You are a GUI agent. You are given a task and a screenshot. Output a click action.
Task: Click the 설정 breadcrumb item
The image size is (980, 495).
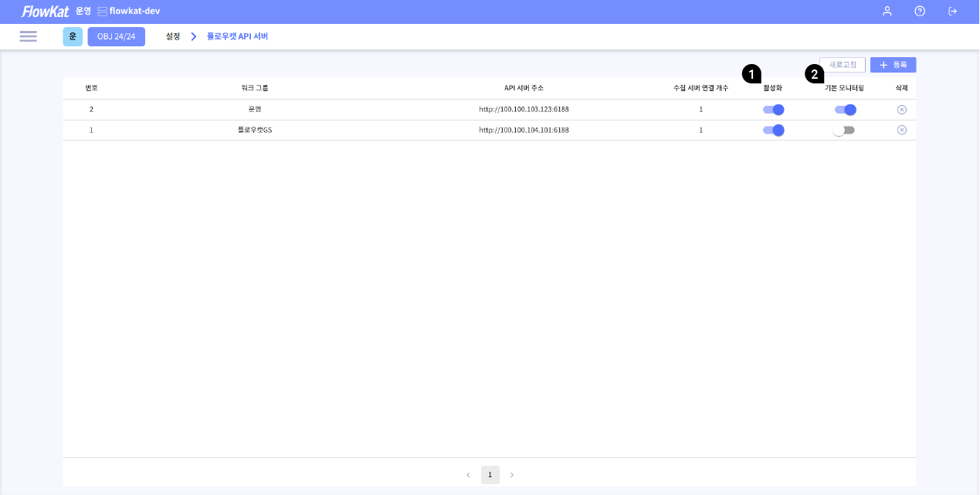[x=173, y=36]
